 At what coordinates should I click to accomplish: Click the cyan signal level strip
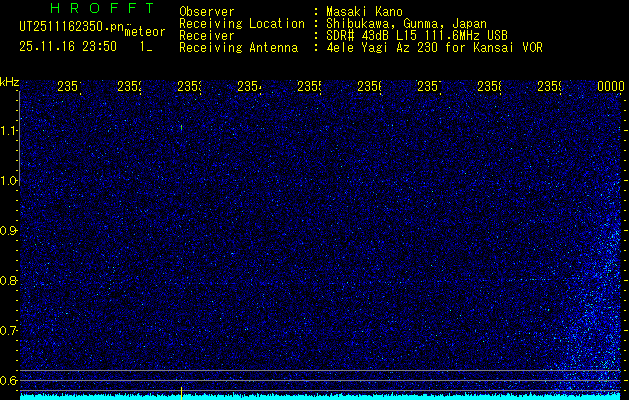pyautogui.click(x=320, y=396)
